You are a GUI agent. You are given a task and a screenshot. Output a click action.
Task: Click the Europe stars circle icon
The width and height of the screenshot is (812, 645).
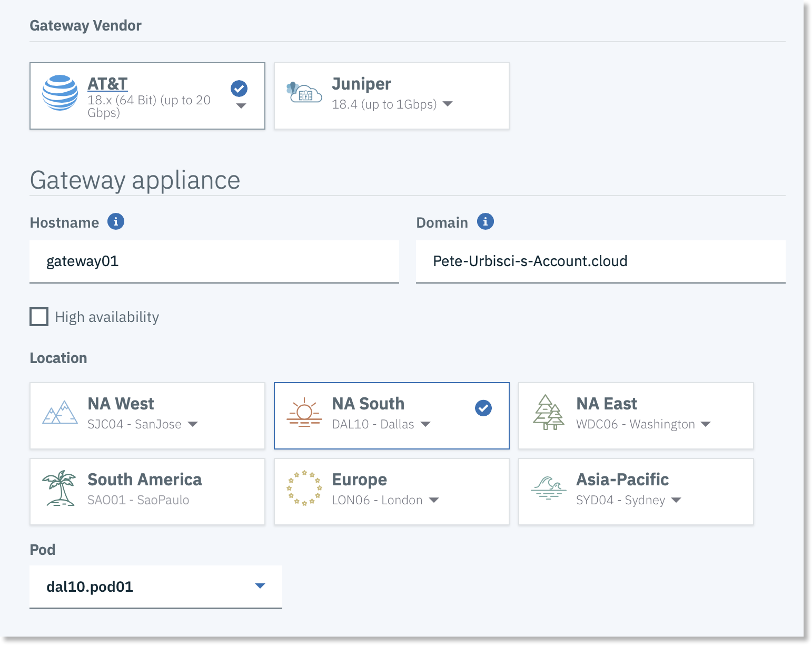tap(304, 488)
